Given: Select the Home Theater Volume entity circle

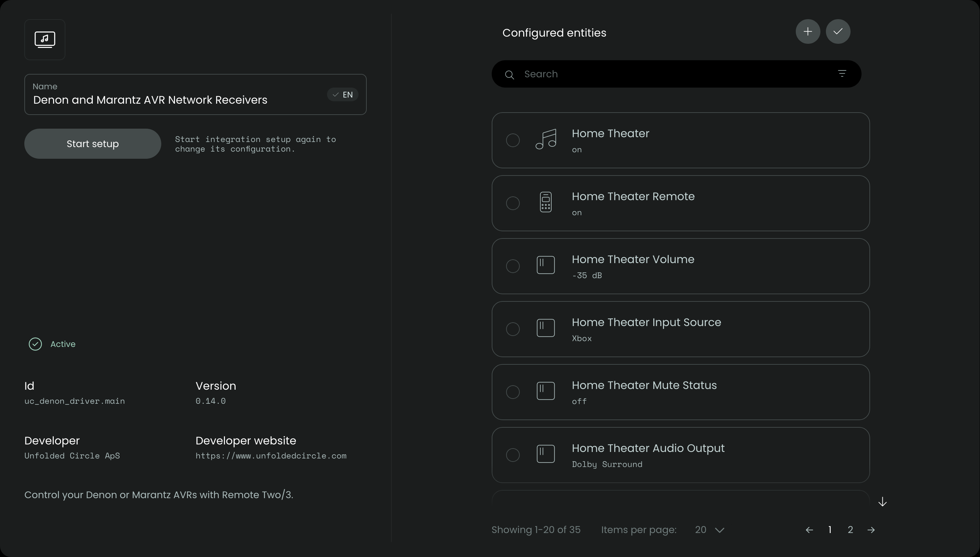Looking at the screenshot, I should (x=513, y=266).
